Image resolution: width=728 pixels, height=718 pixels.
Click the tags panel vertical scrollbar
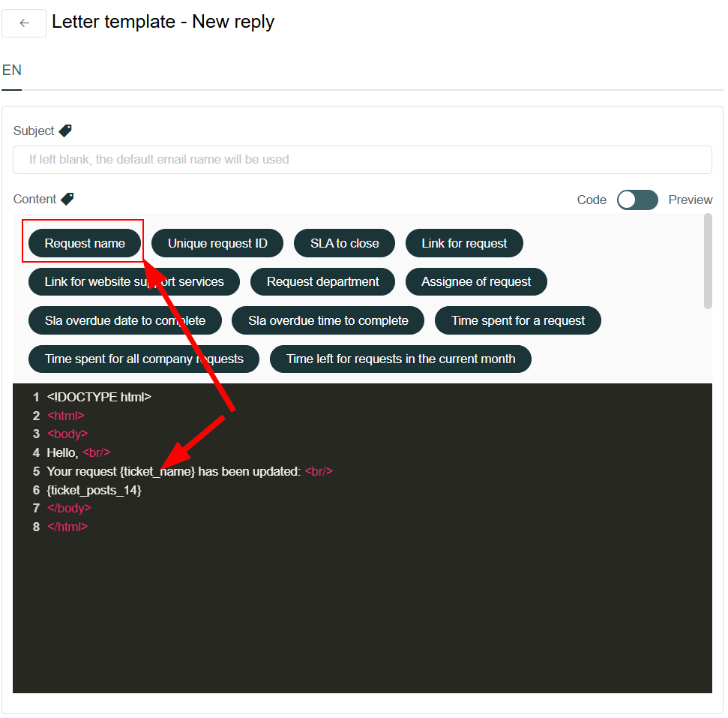[708, 261]
